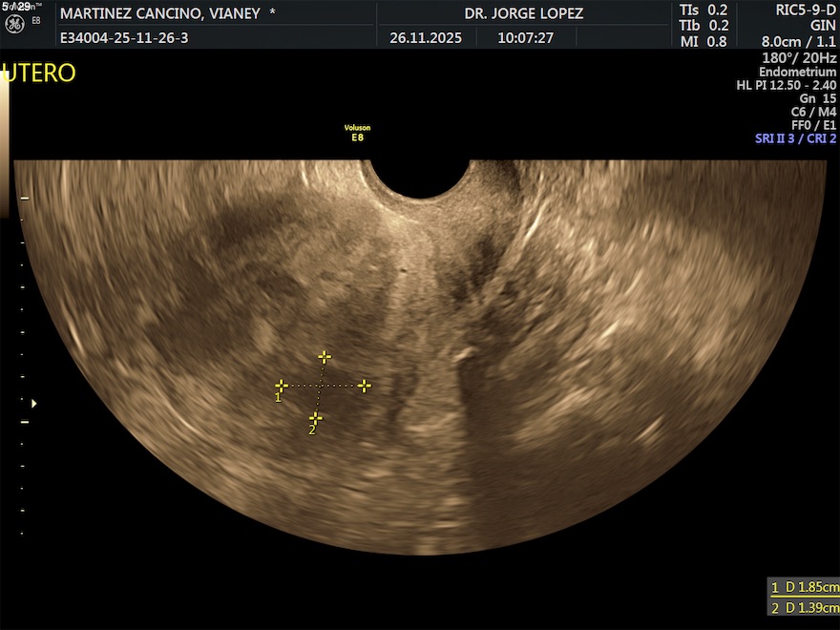
Task: Click the grayscale bar on the left edge
Action: click(5, 143)
